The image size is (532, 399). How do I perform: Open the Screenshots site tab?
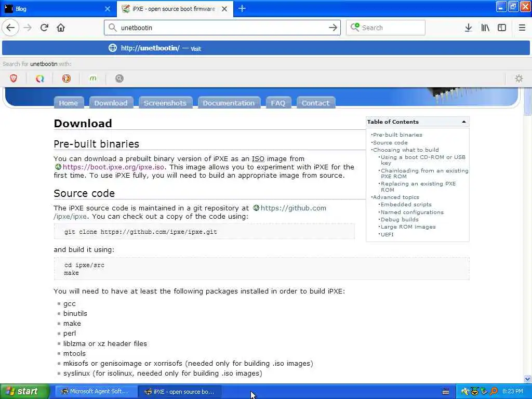pyautogui.click(x=165, y=103)
